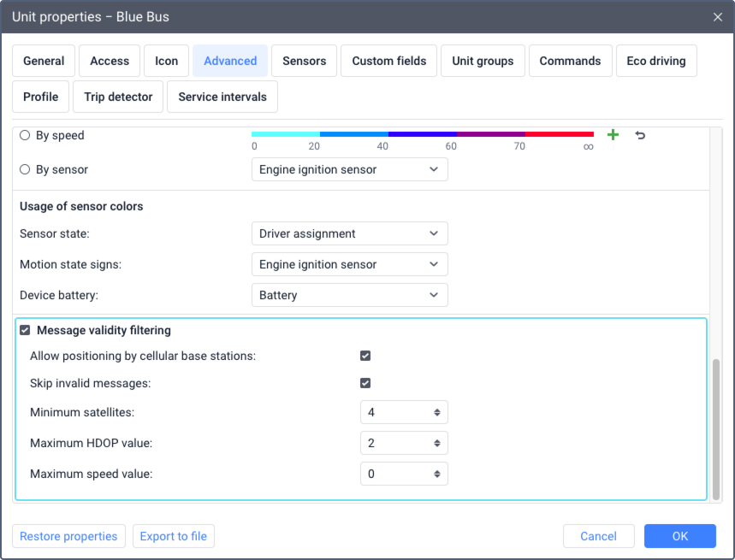735x560 pixels.
Task: Close the Unit properties dialog
Action: [717, 17]
